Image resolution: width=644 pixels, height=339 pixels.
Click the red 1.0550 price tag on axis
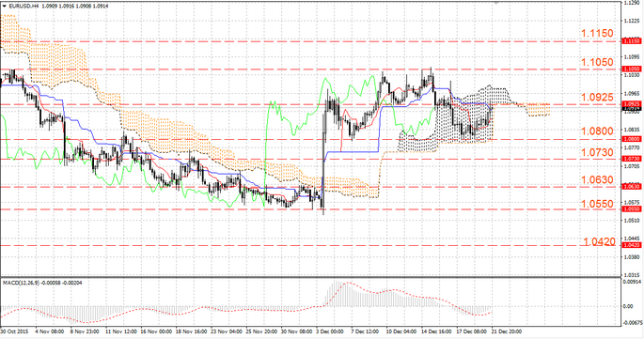tap(632, 208)
